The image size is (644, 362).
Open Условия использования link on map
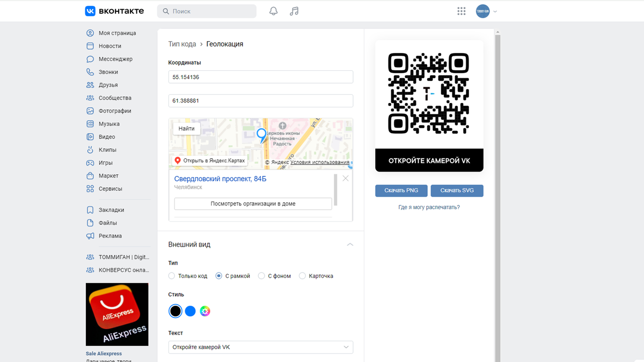320,162
